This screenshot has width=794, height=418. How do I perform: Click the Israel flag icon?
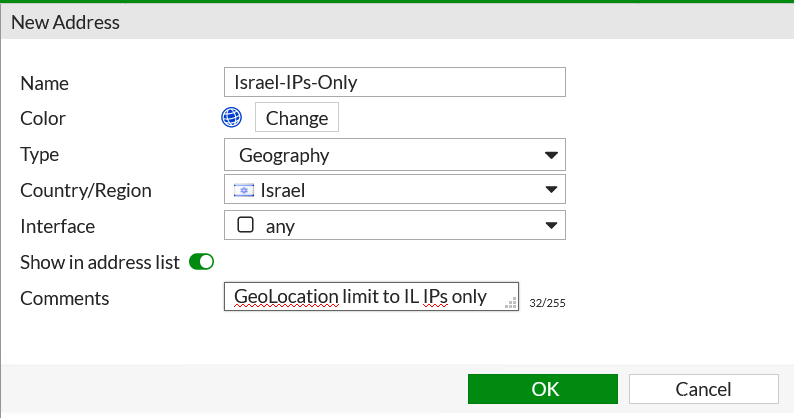tap(244, 190)
